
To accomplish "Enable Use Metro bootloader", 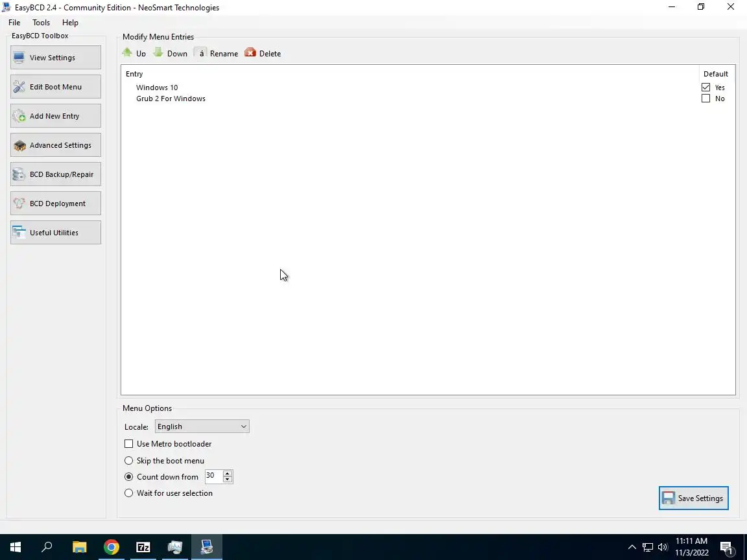I will click(x=128, y=444).
